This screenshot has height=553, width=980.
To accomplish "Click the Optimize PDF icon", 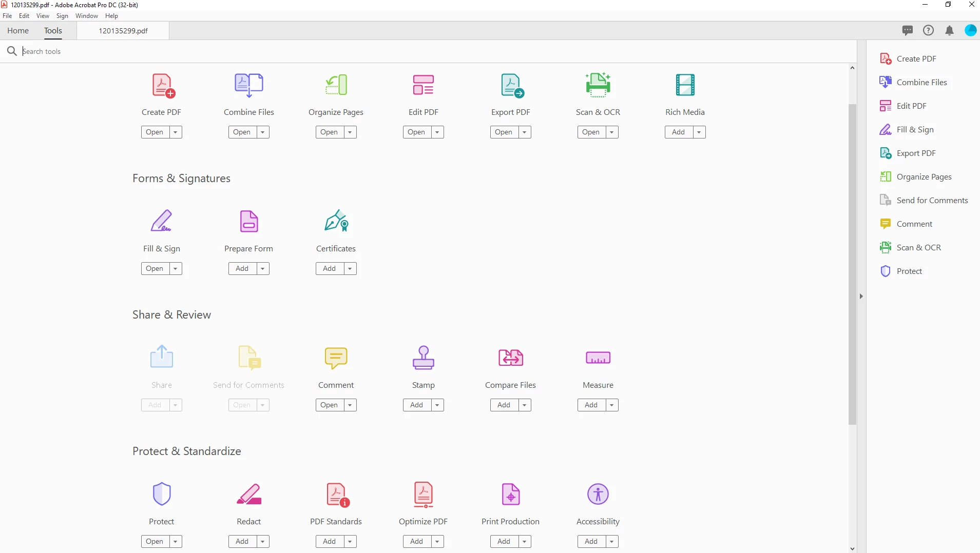I will click(x=424, y=495).
